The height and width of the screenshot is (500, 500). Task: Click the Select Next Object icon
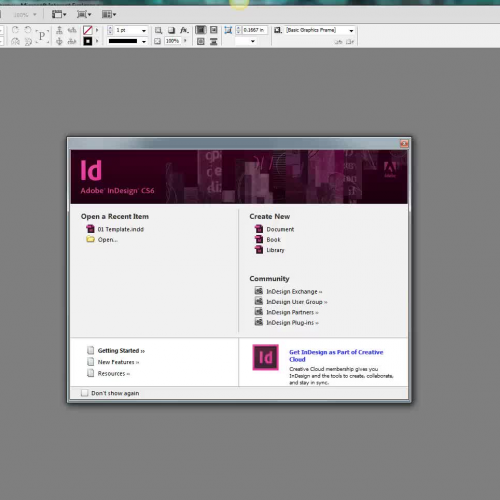coord(72,41)
